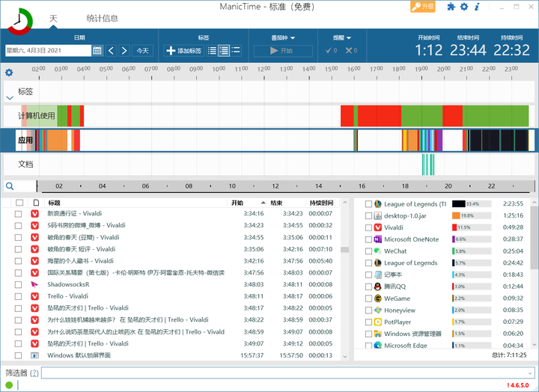The height and width of the screenshot is (392, 539).
Task: Click the 升级 upgrade button
Action: click(x=423, y=7)
